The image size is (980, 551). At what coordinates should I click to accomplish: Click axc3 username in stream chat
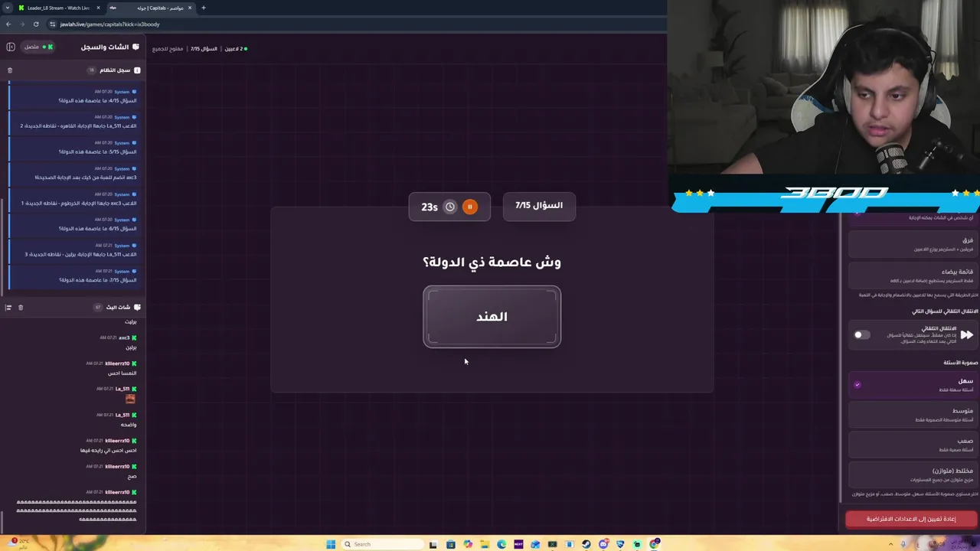pyautogui.click(x=124, y=337)
